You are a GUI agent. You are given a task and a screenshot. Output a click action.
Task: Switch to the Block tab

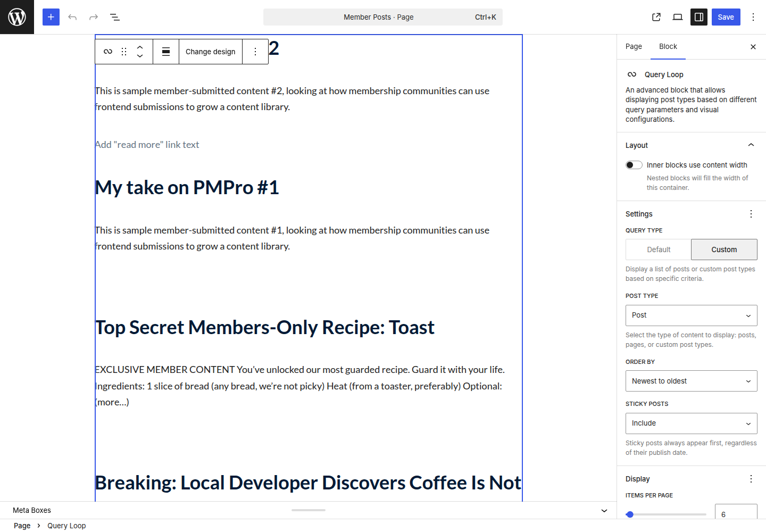coord(668,47)
